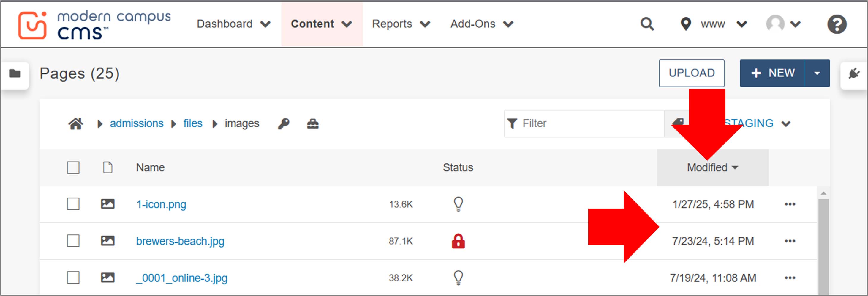The image size is (868, 296).
Task: Select the brewers-beach.jpg checkbox
Action: [x=73, y=241]
